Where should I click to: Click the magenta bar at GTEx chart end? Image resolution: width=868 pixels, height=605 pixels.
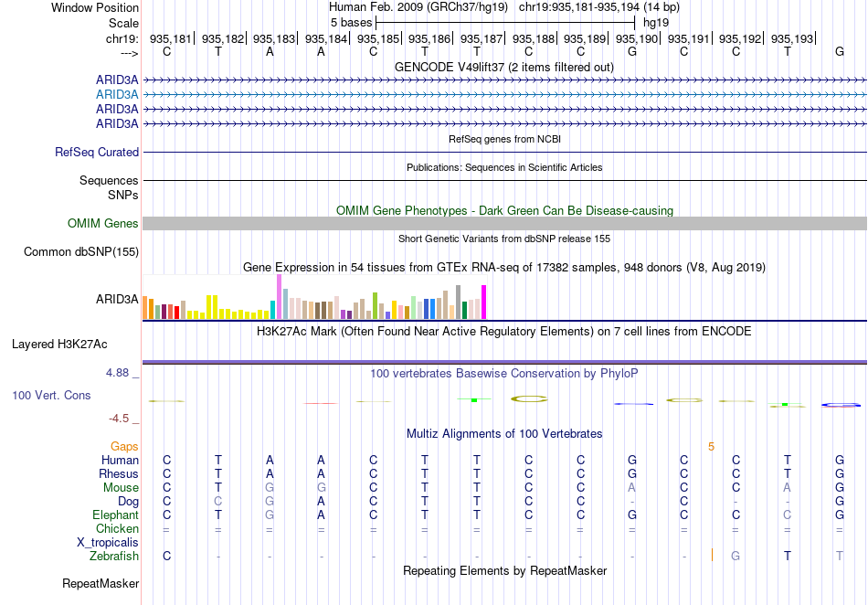(484, 302)
